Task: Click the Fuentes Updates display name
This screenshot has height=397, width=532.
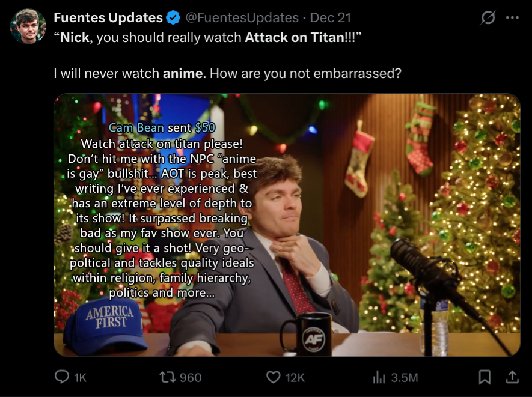Action: pos(108,17)
